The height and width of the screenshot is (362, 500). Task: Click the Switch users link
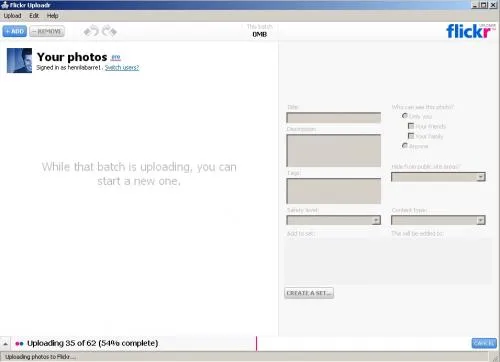[122, 67]
